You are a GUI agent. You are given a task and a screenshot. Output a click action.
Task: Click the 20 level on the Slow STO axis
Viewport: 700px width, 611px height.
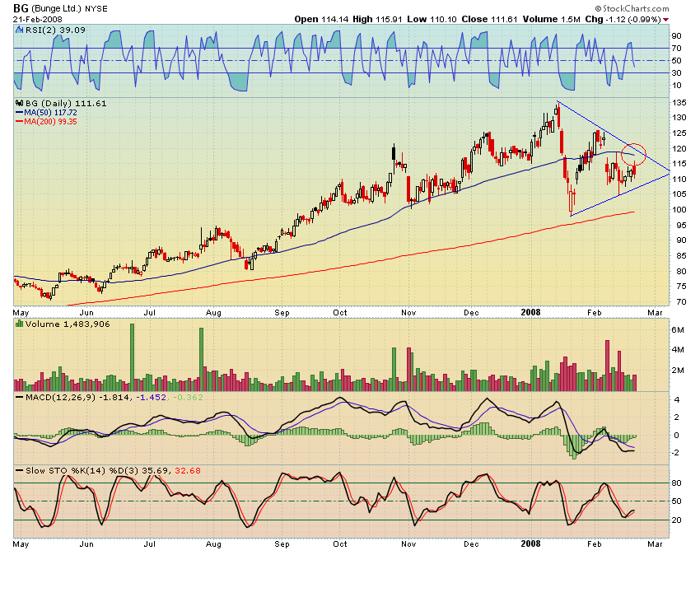676,520
